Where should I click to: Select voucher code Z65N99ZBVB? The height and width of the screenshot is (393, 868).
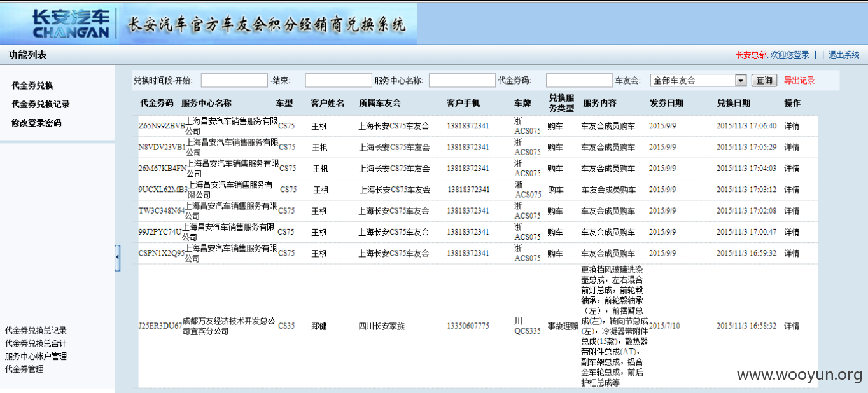pos(162,126)
